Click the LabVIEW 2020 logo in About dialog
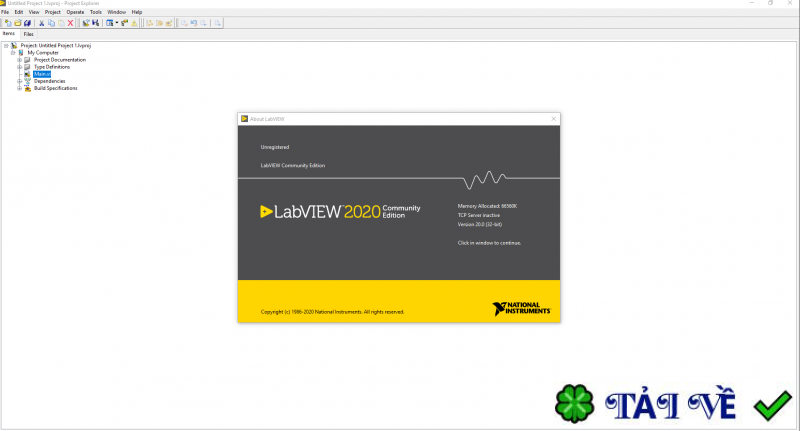The image size is (800, 431). pyautogui.click(x=340, y=211)
